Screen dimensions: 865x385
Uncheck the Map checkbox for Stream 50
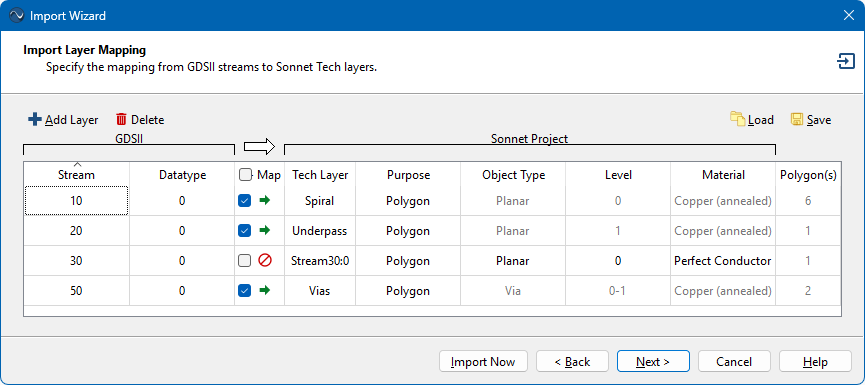click(244, 291)
